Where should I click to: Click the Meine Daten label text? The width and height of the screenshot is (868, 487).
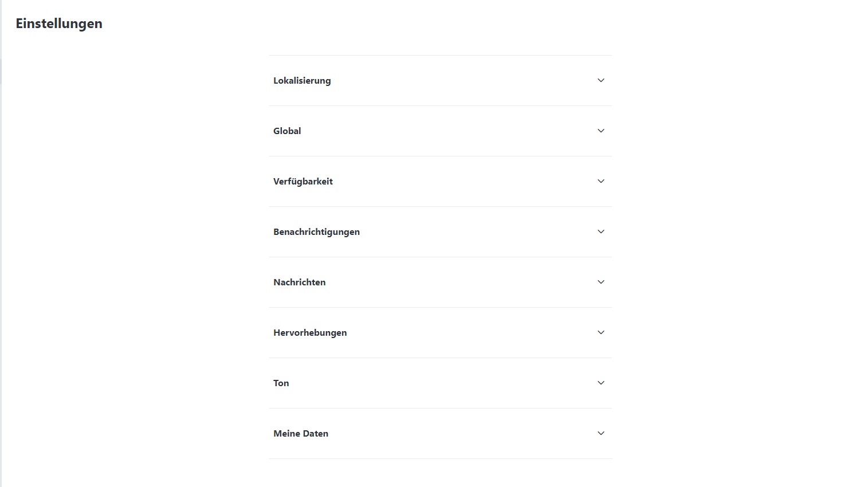(x=301, y=434)
